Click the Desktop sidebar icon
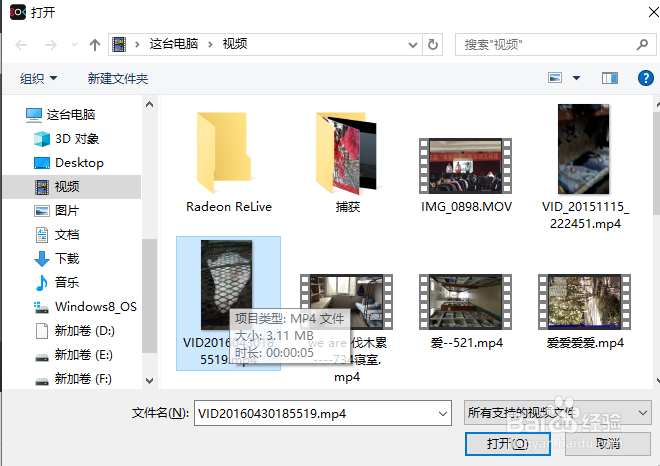This screenshot has width=660, height=466. (x=42, y=163)
